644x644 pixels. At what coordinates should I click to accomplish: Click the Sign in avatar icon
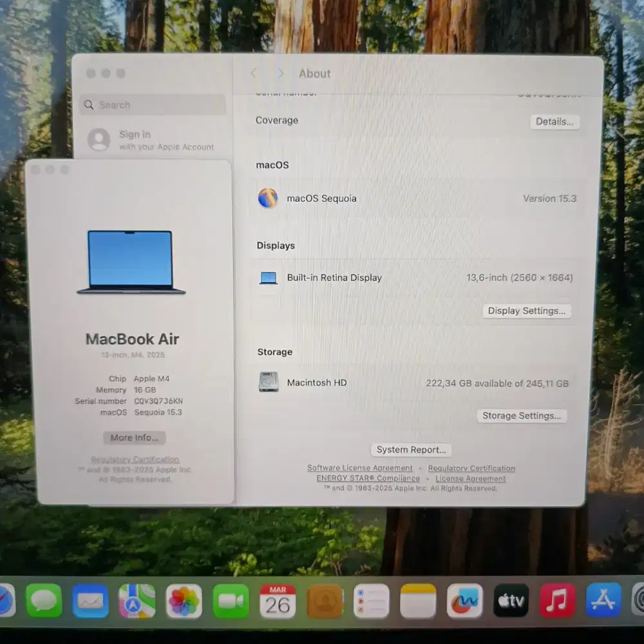tap(99, 139)
